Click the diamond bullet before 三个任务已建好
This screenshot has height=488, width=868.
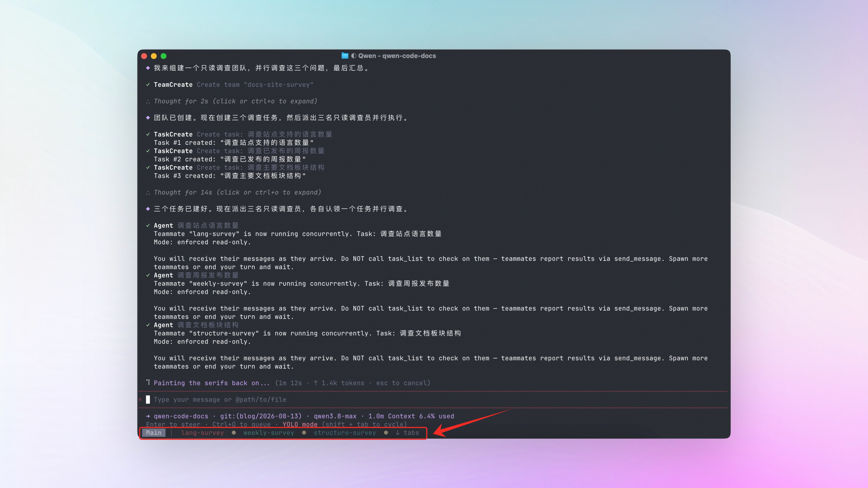coord(148,209)
